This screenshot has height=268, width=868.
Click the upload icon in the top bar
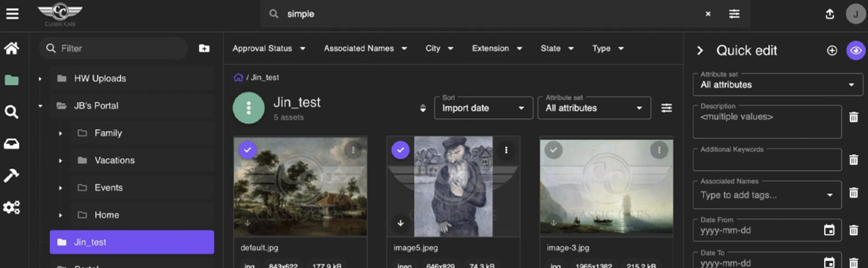point(830,14)
